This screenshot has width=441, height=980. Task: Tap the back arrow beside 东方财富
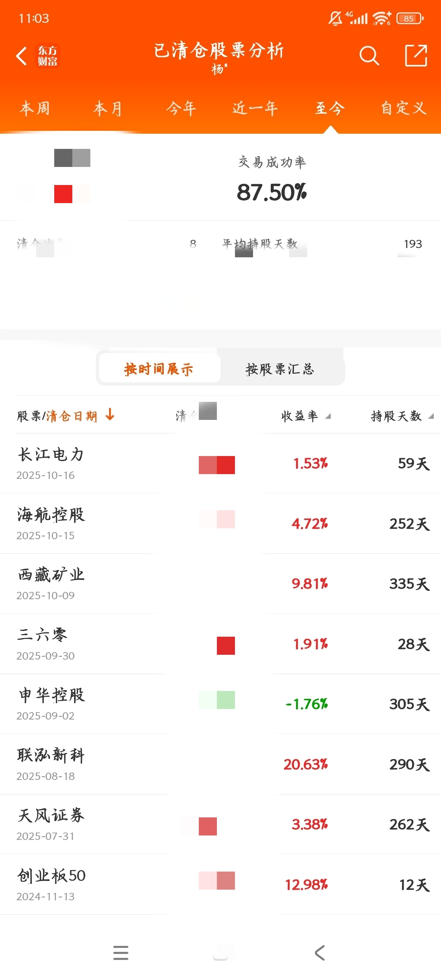(x=22, y=56)
